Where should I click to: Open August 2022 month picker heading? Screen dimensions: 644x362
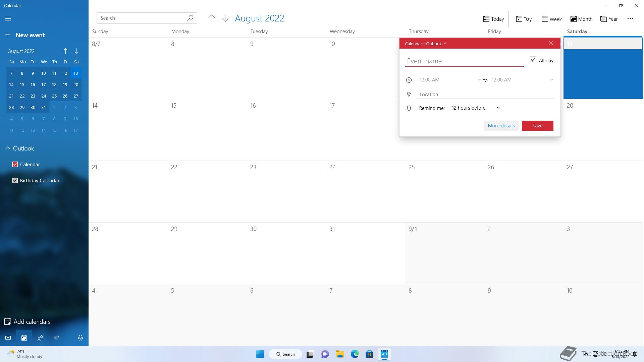pos(259,18)
